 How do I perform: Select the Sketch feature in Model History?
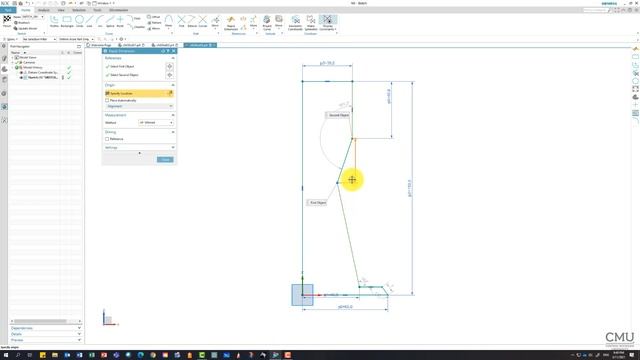pos(42,77)
